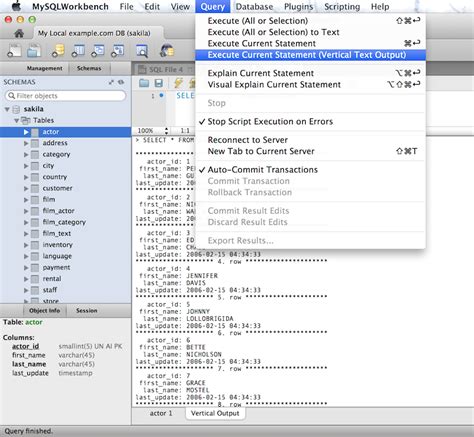Open the Scripting menu
This screenshot has width=474, height=437.
pos(342,6)
